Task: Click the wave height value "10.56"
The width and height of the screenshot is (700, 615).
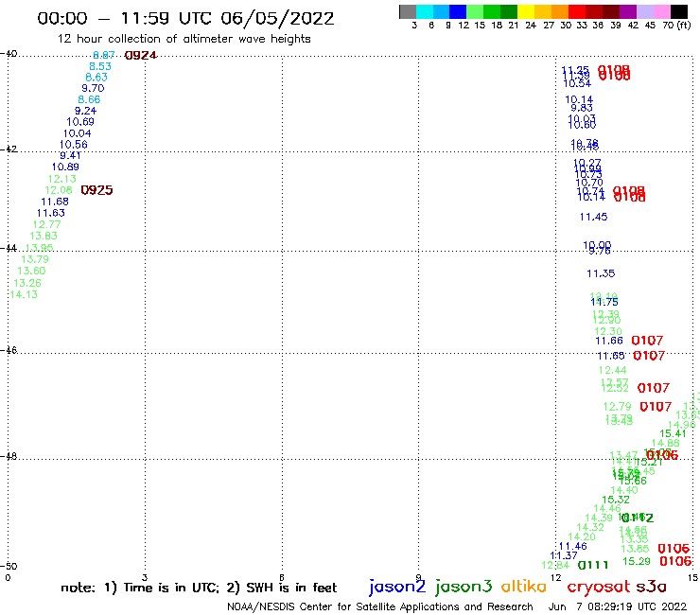Action: point(73,145)
